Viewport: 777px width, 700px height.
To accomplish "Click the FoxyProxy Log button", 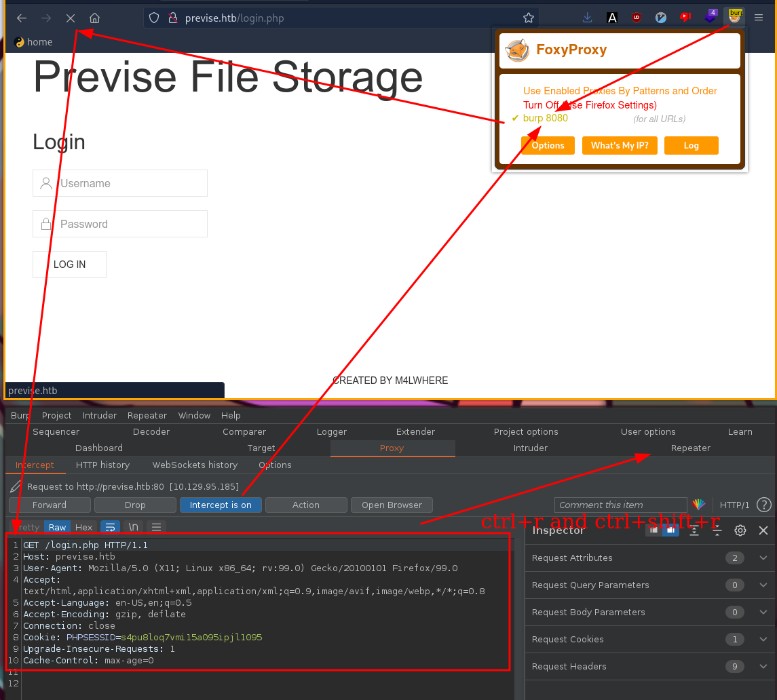I will [691, 145].
